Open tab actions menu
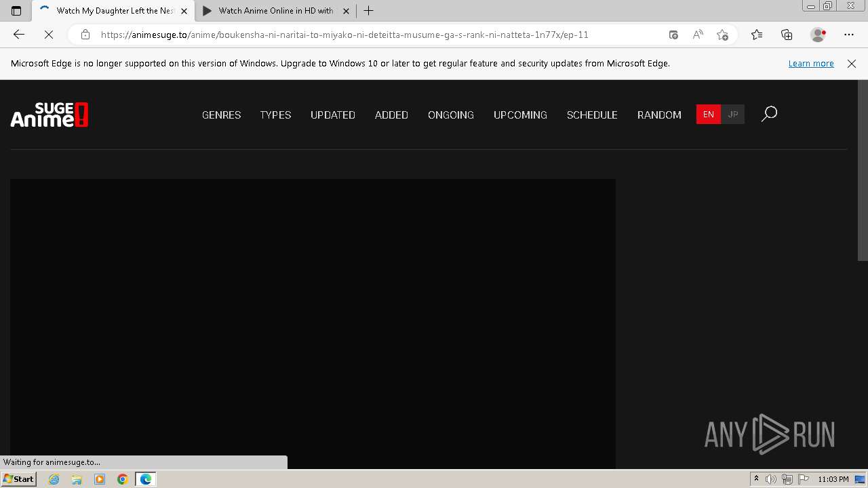868x488 pixels. pos(16,11)
